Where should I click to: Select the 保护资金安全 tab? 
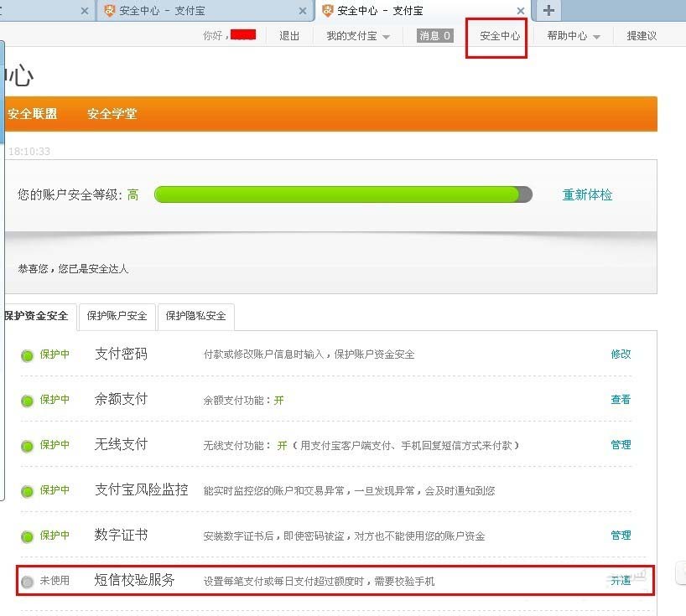pyautogui.click(x=37, y=316)
